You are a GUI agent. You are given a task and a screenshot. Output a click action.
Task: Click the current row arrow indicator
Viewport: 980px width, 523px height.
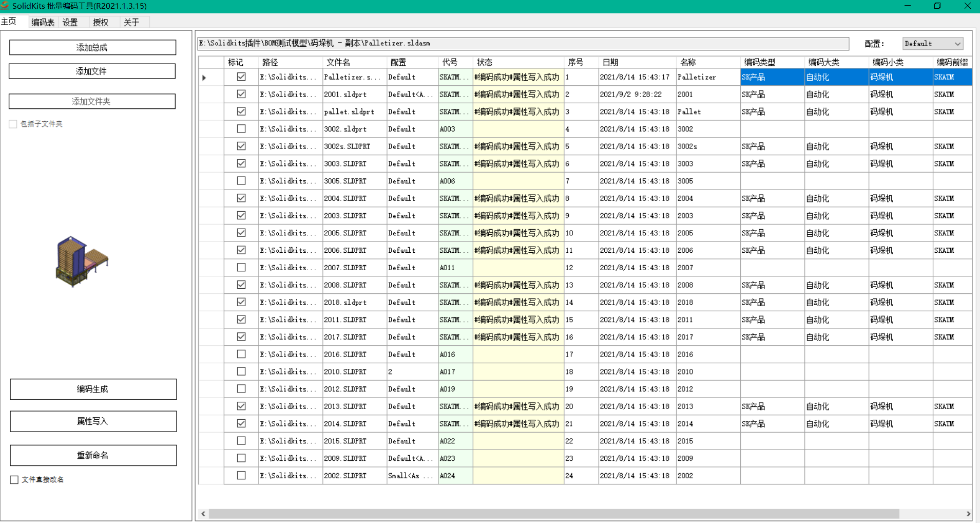(x=204, y=78)
